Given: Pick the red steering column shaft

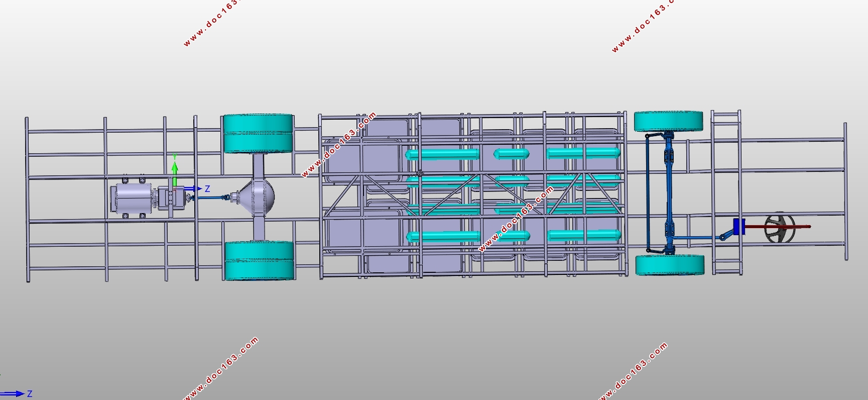Looking at the screenshot, I should pos(777,227).
